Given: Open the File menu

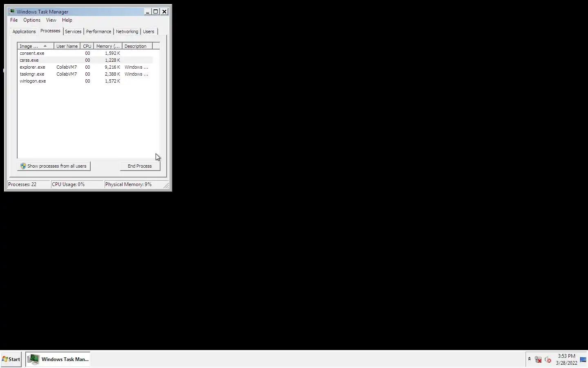Looking at the screenshot, I should [x=14, y=20].
